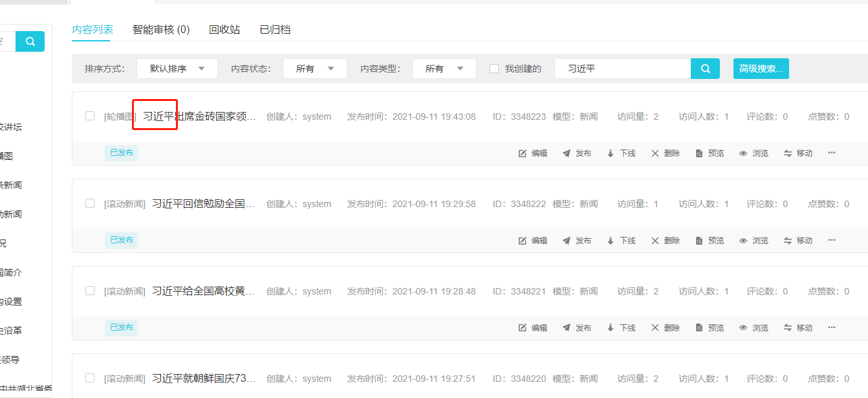Select checkbox for item ID 3348223
Image resolution: width=868 pixels, height=398 pixels.
tap(90, 116)
